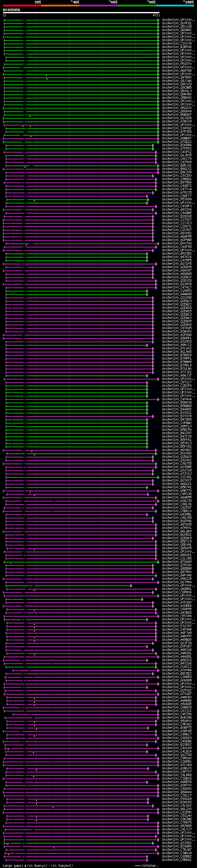Select hit label UniRef100_A6T6I6
The image size is (197, 868).
point(177,257)
